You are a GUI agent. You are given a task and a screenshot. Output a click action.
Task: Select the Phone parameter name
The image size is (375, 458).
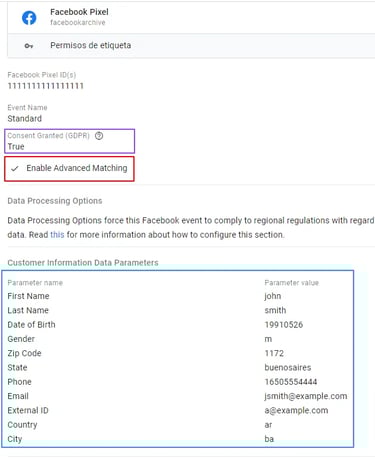[19, 382]
